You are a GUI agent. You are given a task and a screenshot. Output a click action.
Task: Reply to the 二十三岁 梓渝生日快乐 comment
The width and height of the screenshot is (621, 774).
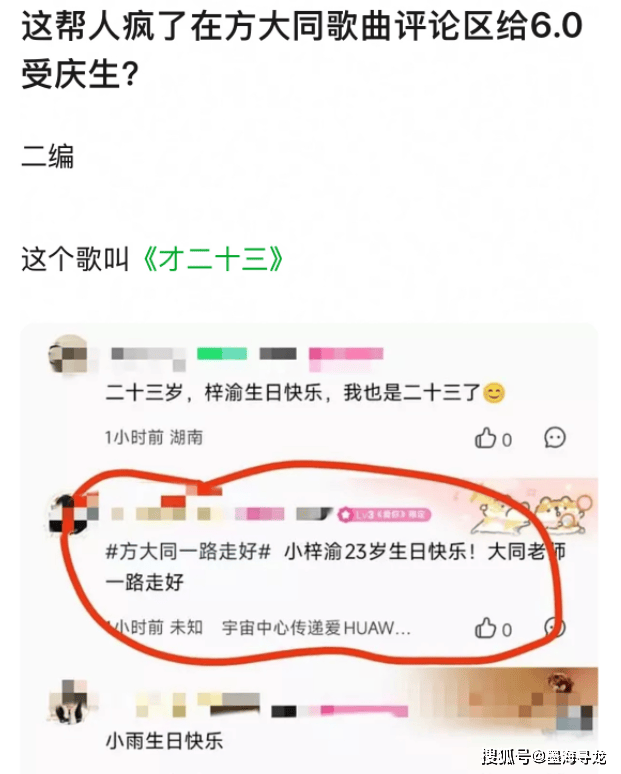[555, 438]
